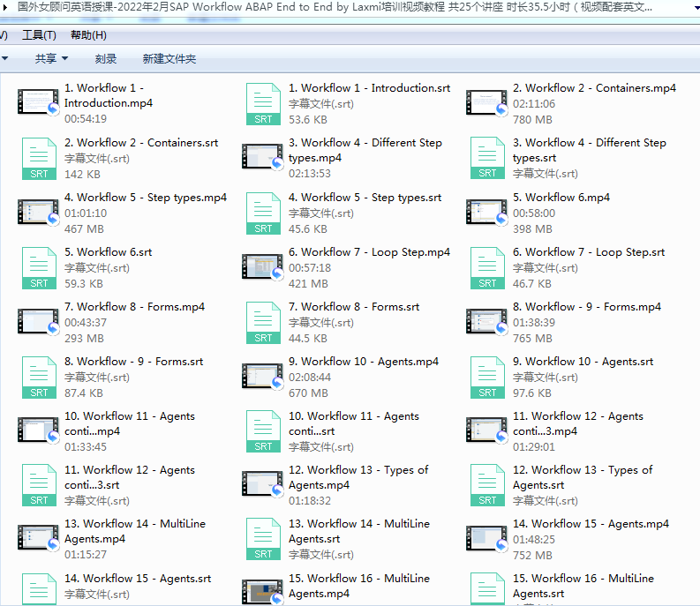Select SRT icon for 9. Workflow 10 - Agents.srt
Screen dimensions: 700x606
pos(487,378)
